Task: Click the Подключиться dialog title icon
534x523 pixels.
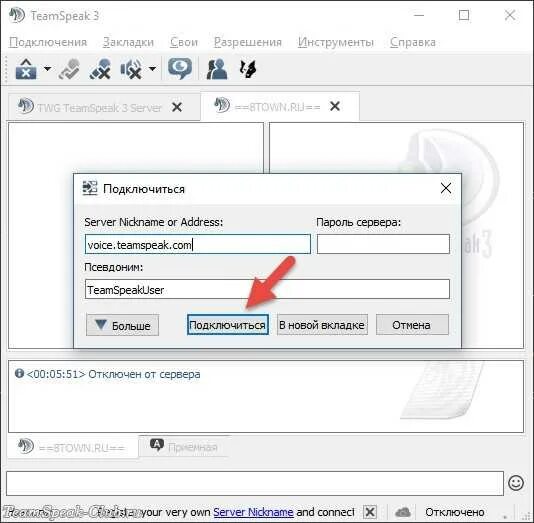Action: (x=90, y=188)
